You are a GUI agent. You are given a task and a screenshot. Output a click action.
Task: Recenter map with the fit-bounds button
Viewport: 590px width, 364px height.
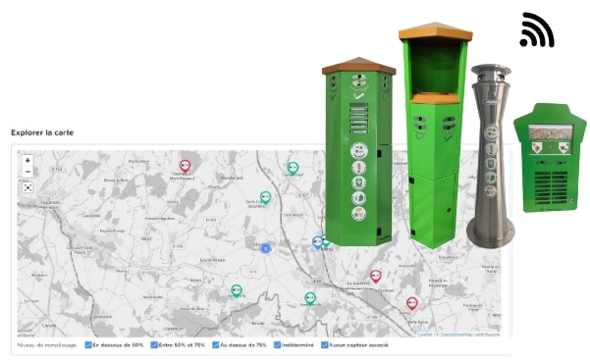coord(27,187)
